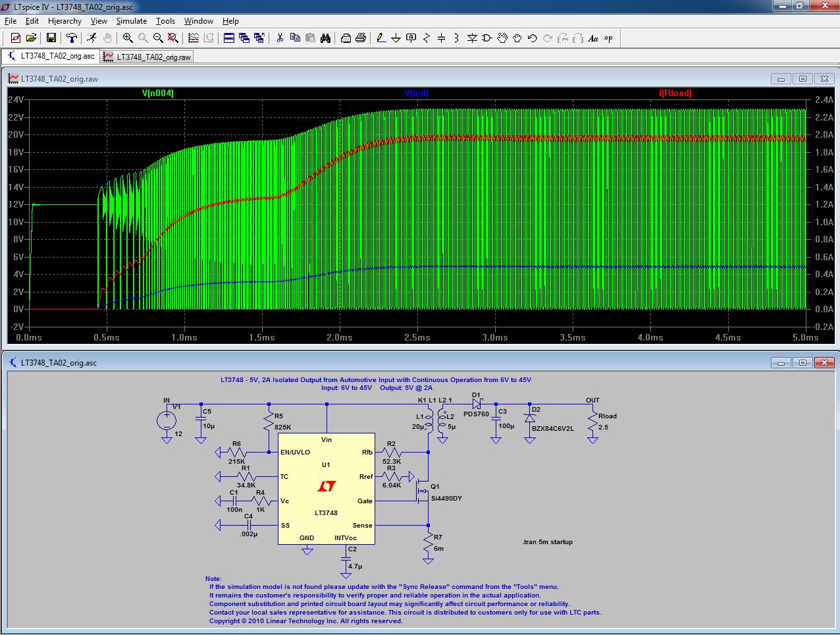Switch to LT3748_TA02_orig.raw tab

pos(147,57)
